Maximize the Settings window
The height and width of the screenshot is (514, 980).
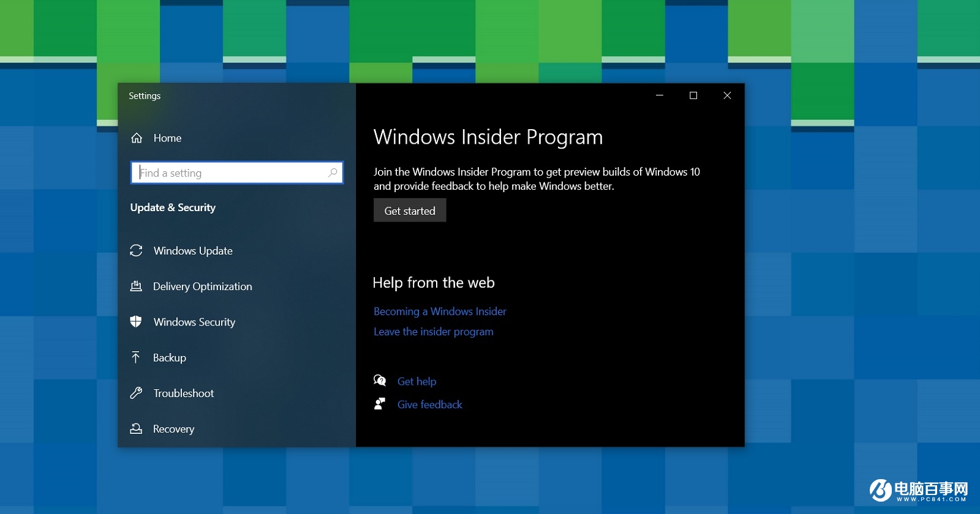(693, 95)
